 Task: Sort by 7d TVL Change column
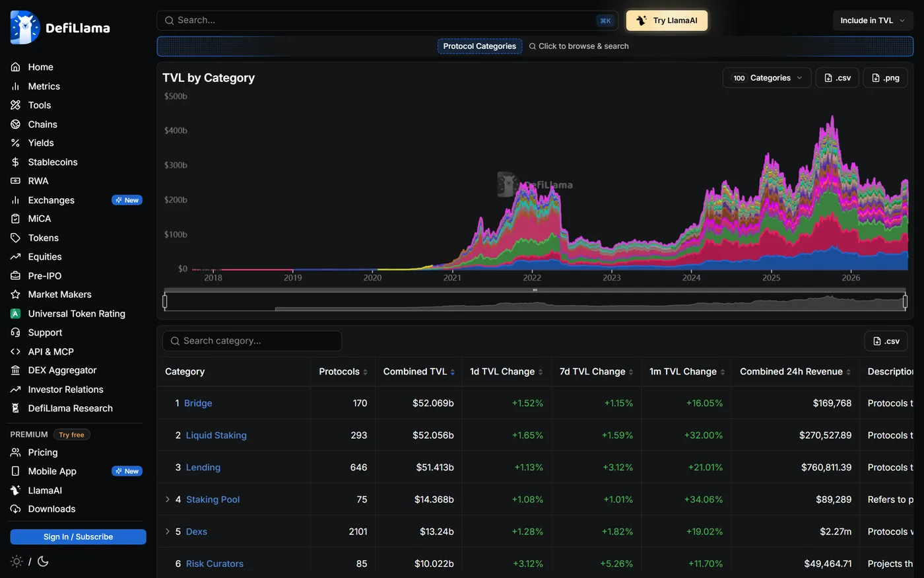click(597, 372)
